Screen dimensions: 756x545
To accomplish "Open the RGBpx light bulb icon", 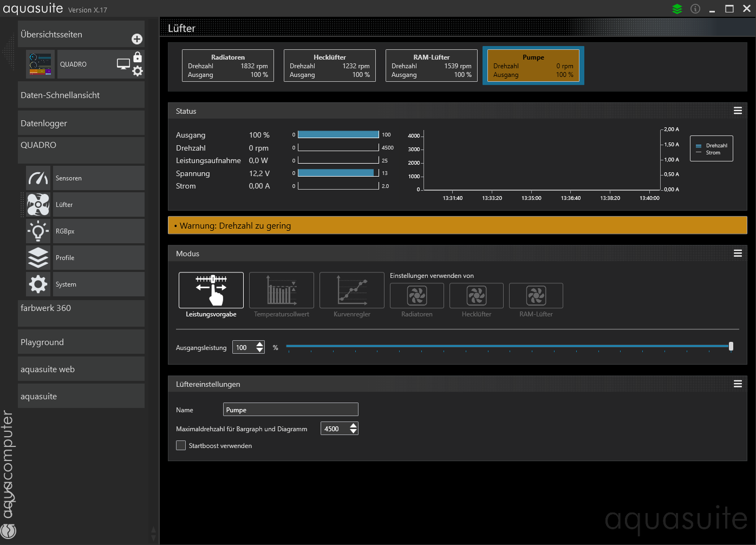I will click(x=38, y=231).
